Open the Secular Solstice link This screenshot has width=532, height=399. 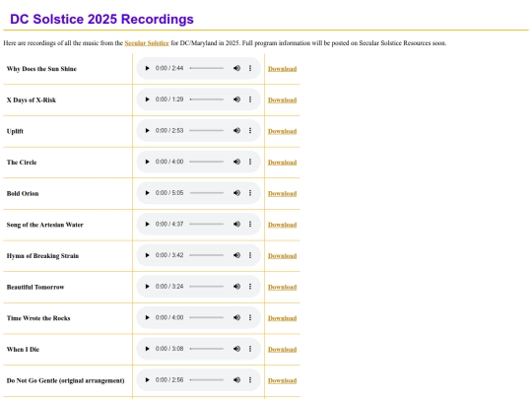click(x=147, y=43)
